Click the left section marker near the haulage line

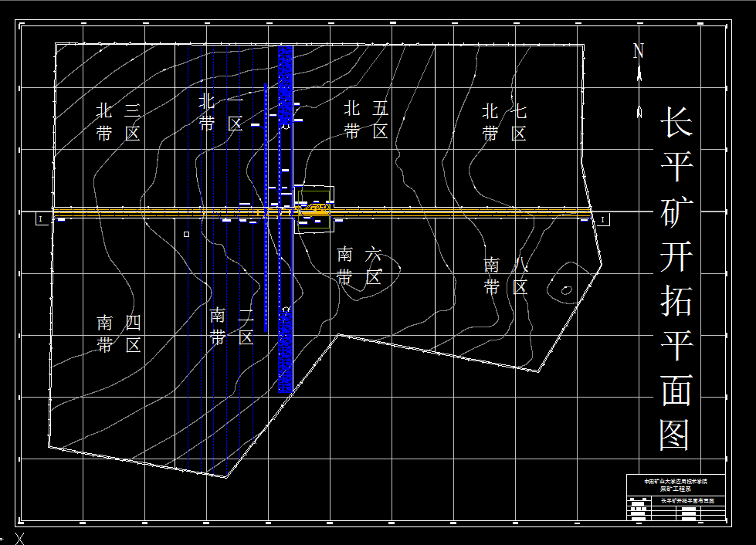coord(41,219)
